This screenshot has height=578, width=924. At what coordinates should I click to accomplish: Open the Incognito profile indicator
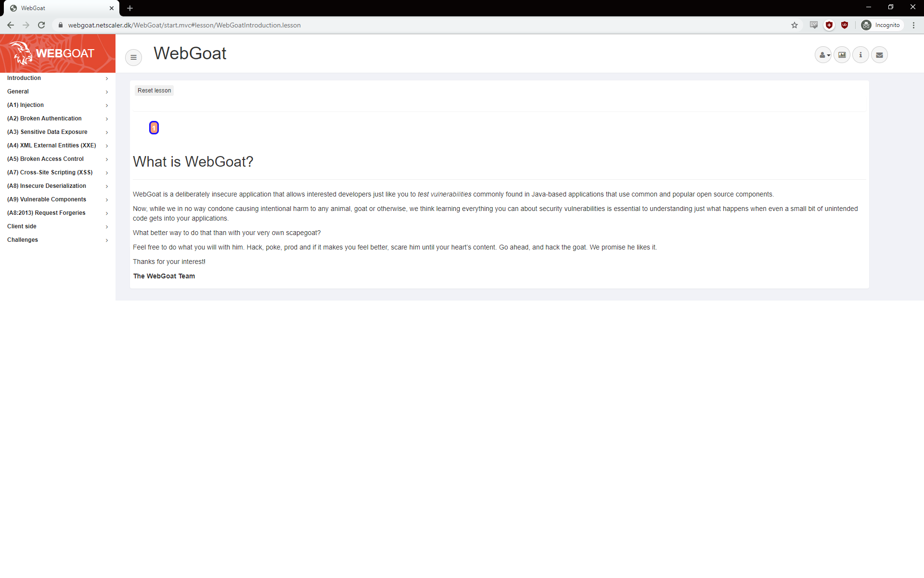881,25
